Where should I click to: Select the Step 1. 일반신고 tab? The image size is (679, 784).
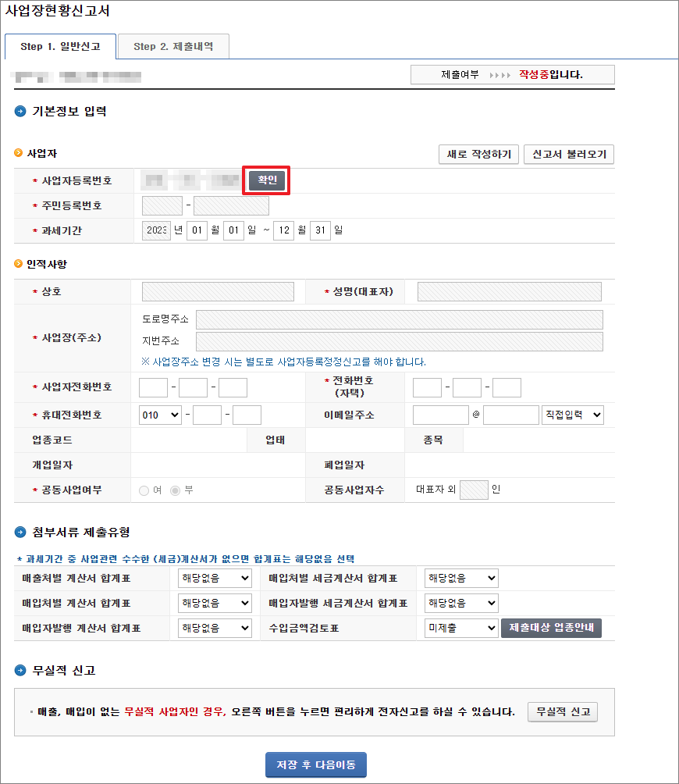click(60, 47)
